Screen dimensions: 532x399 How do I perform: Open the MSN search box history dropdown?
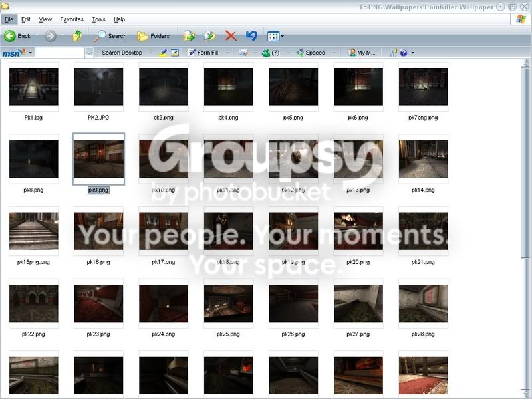pos(89,53)
